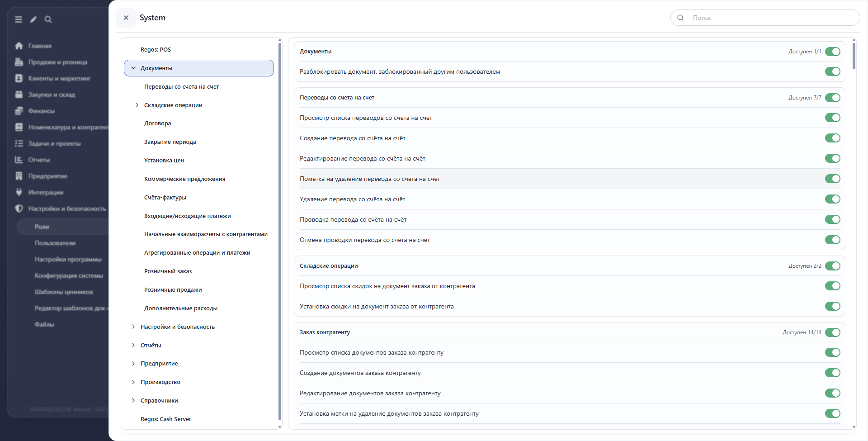Expand the Отчёты tree chevron
Screen dimensions: 868x441
133,345
